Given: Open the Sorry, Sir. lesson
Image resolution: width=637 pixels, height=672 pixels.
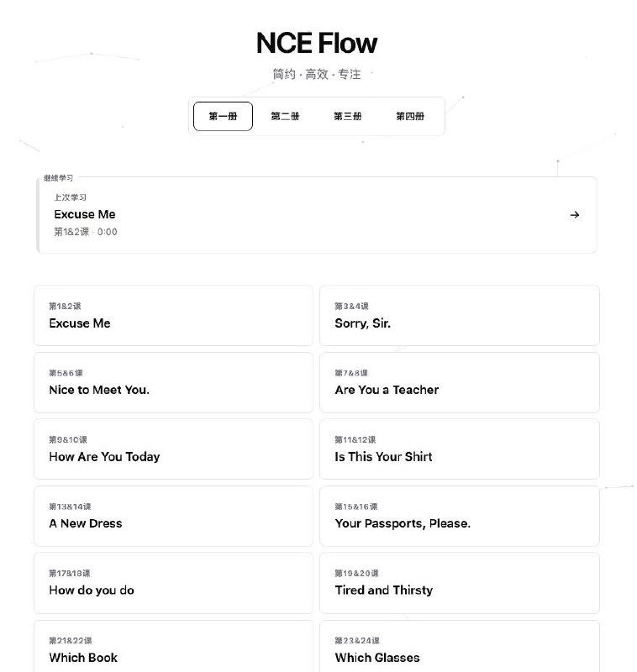Looking at the screenshot, I should [460, 315].
